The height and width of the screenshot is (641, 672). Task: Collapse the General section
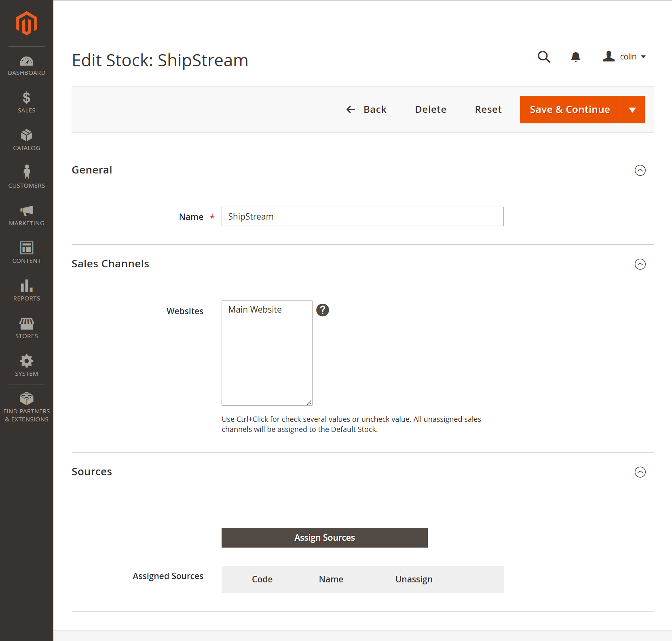(x=640, y=170)
